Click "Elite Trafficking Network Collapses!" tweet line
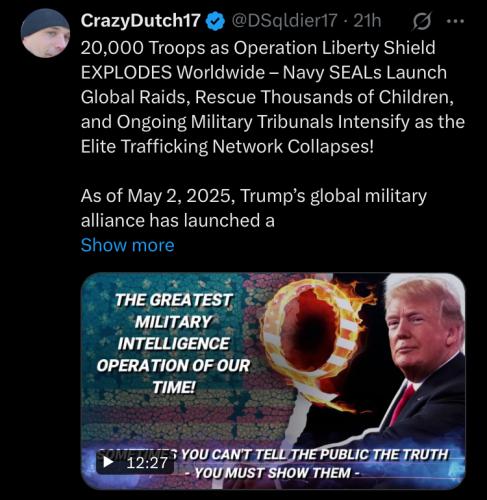Image resolution: width=487 pixels, height=500 pixels. [227, 146]
